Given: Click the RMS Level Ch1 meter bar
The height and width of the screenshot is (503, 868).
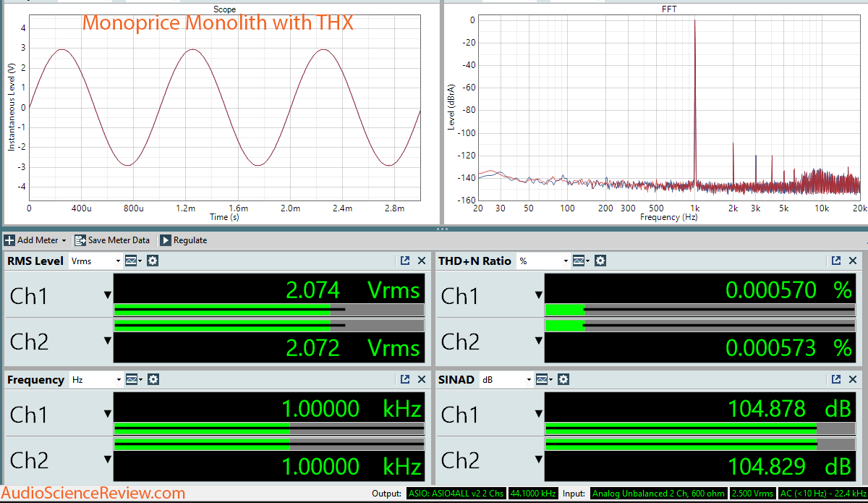Looking at the screenshot, I should pyautogui.click(x=269, y=308).
